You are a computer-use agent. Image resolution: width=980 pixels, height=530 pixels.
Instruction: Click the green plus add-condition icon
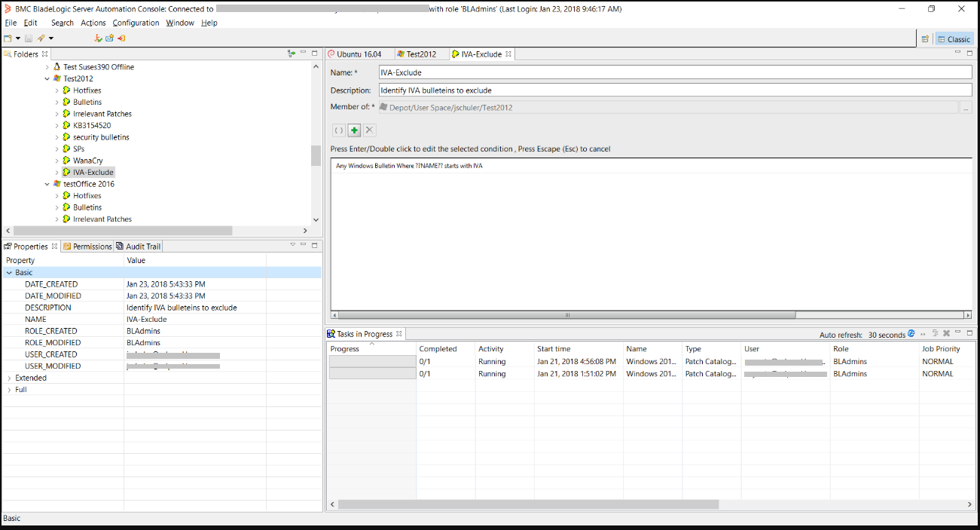354,130
